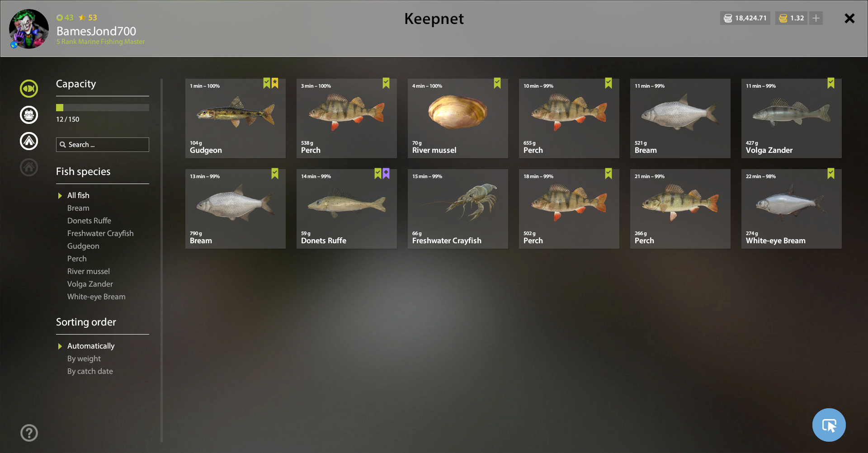Open BamesJond700 player profile name

[96, 31]
